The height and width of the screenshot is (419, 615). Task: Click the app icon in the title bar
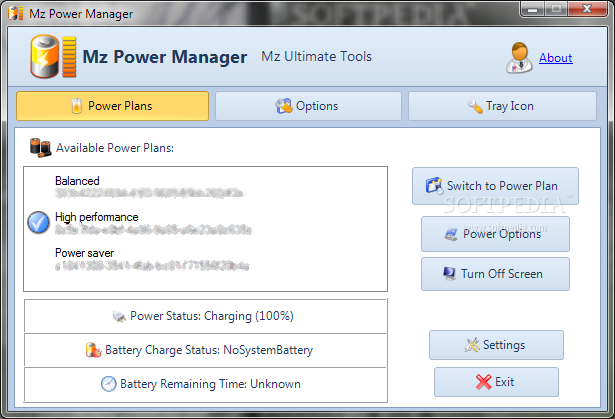(x=16, y=13)
